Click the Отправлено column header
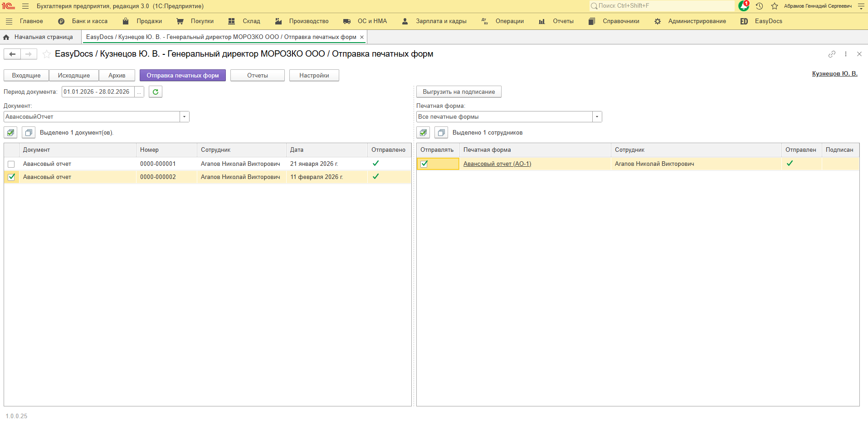Screen dimensions: 868x425 pos(389,150)
